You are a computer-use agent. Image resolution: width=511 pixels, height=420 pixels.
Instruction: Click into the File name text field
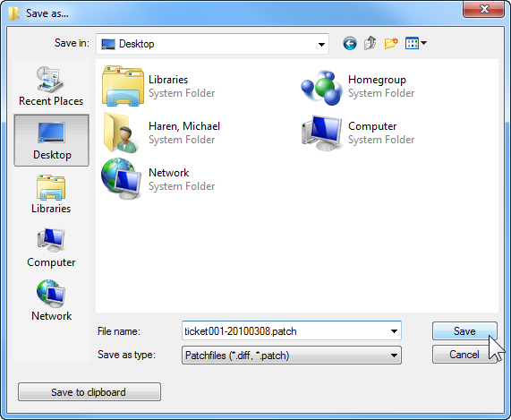[285, 331]
